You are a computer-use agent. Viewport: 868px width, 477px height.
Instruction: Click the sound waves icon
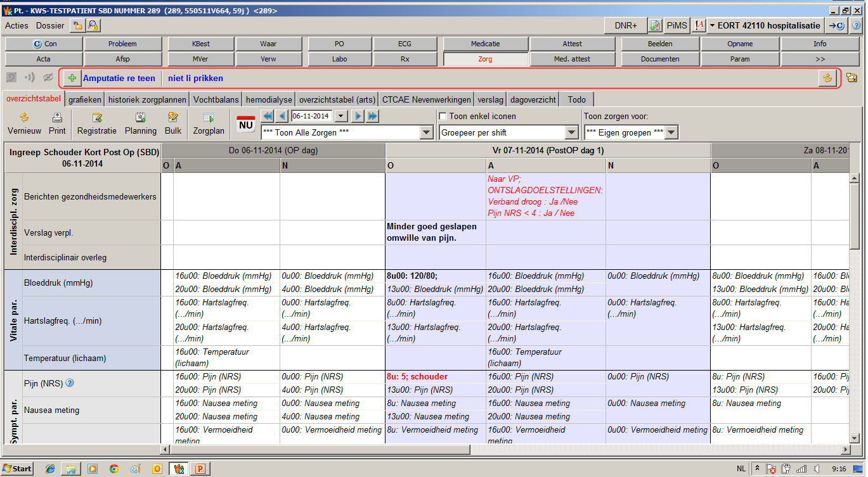pyautogui.click(x=29, y=78)
